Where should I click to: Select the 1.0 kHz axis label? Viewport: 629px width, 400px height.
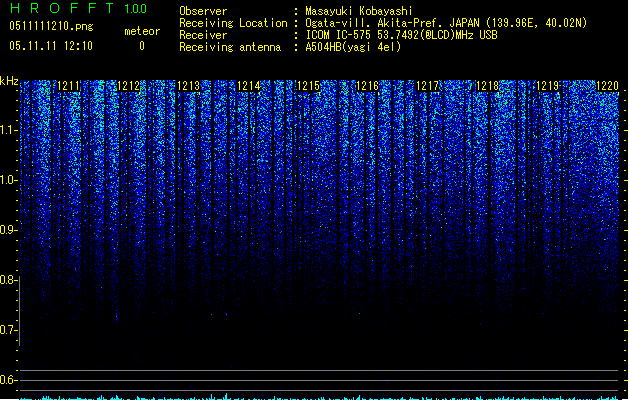pos(8,180)
